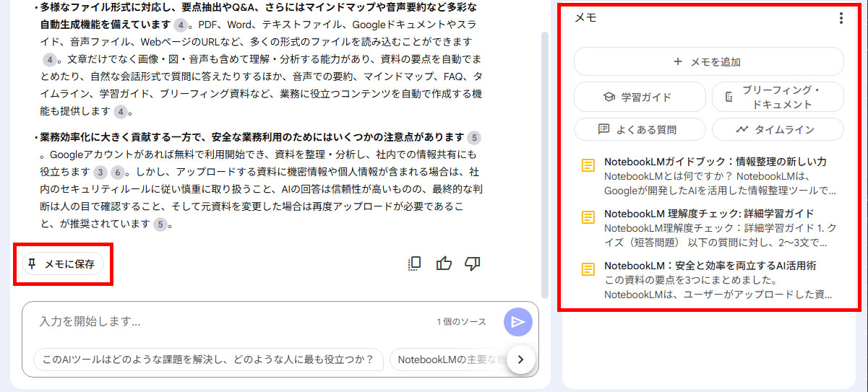Open citation 6 after 役立ちます
The image size is (868, 392).
[118, 172]
